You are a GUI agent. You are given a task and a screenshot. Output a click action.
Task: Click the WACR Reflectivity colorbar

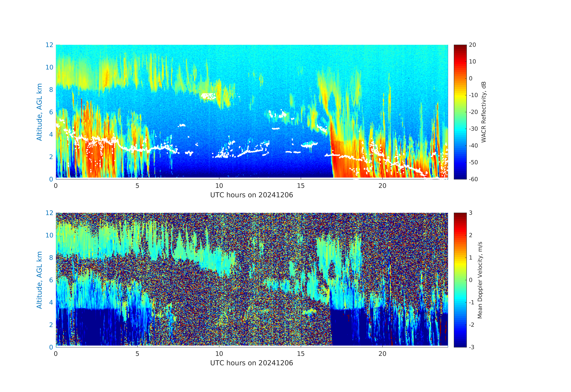460,112
